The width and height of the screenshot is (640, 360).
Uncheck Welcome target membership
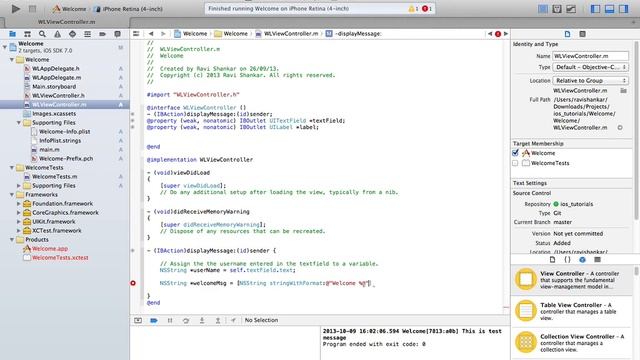(515, 153)
